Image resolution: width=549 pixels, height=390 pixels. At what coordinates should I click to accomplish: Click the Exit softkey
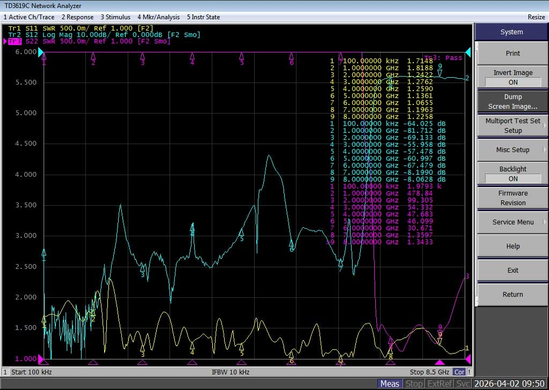point(512,270)
